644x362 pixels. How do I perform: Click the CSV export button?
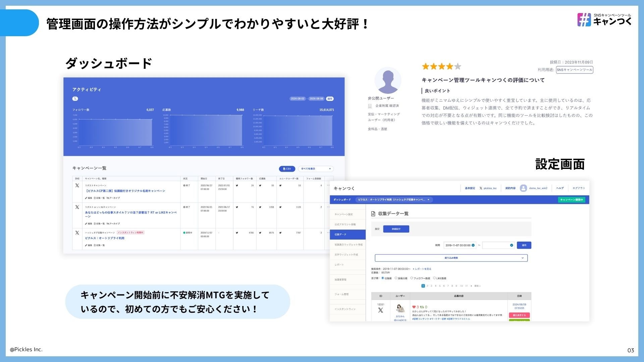coord(287,169)
